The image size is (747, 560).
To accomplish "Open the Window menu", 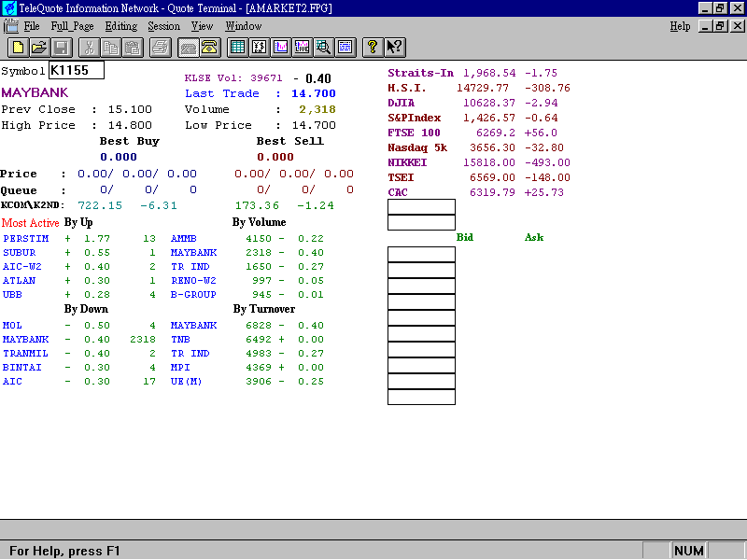I will pos(244,26).
